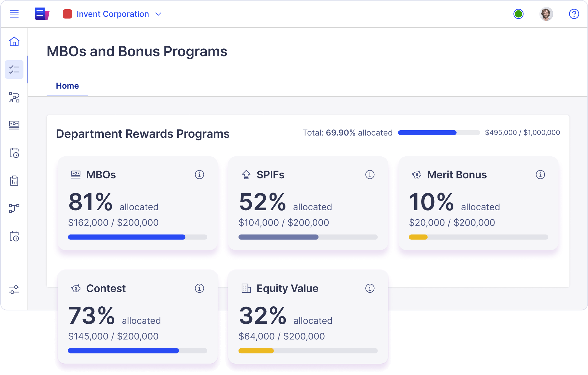
Task: Open the calendar schedule icon in the sidebar
Action: coord(14,153)
